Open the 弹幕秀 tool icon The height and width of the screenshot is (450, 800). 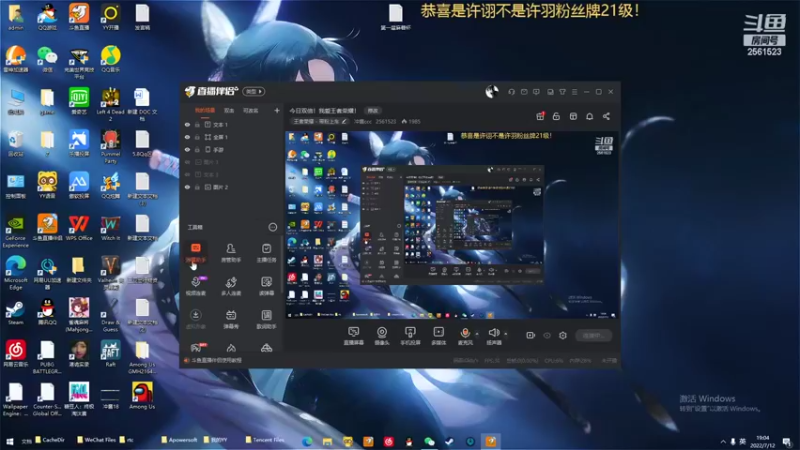click(231, 319)
